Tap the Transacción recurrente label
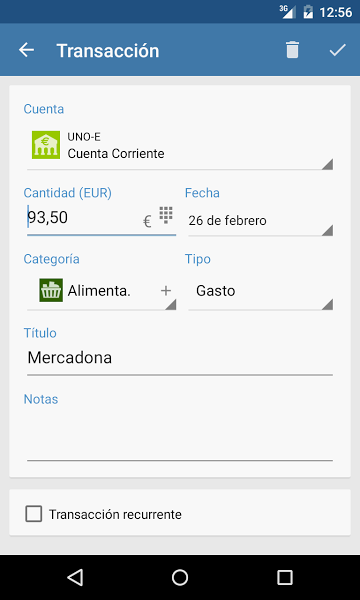This screenshot has width=360, height=600. click(x=115, y=515)
